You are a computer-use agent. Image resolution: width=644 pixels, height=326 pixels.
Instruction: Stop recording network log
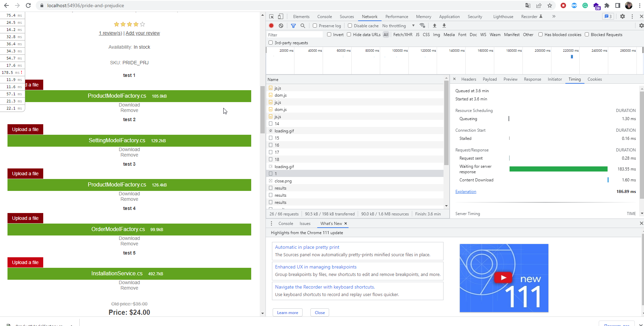[271, 26]
